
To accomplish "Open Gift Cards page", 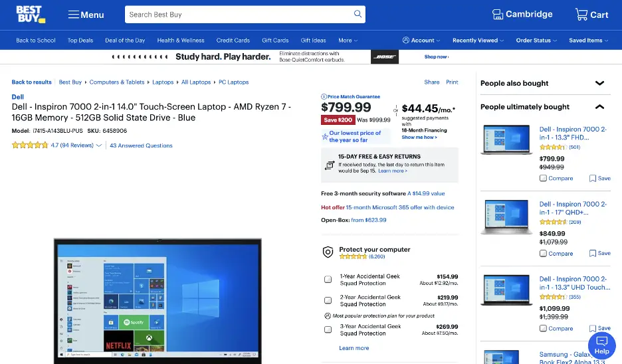I will [x=275, y=41].
